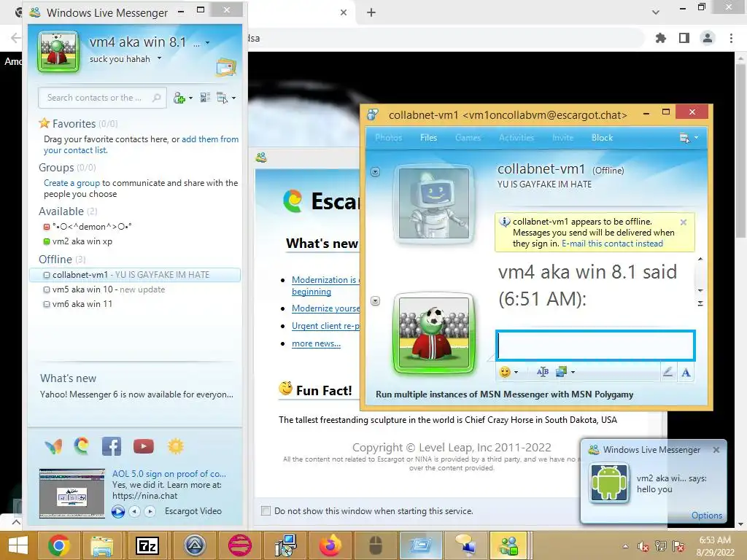Viewport: 747px width, 560px height.
Task: Collapse the contact's display picture arrow
Action: pyautogui.click(x=376, y=172)
